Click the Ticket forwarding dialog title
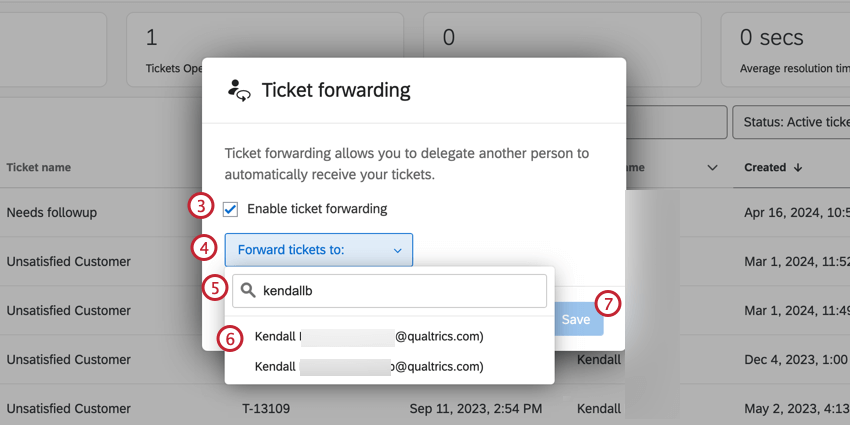 click(336, 90)
